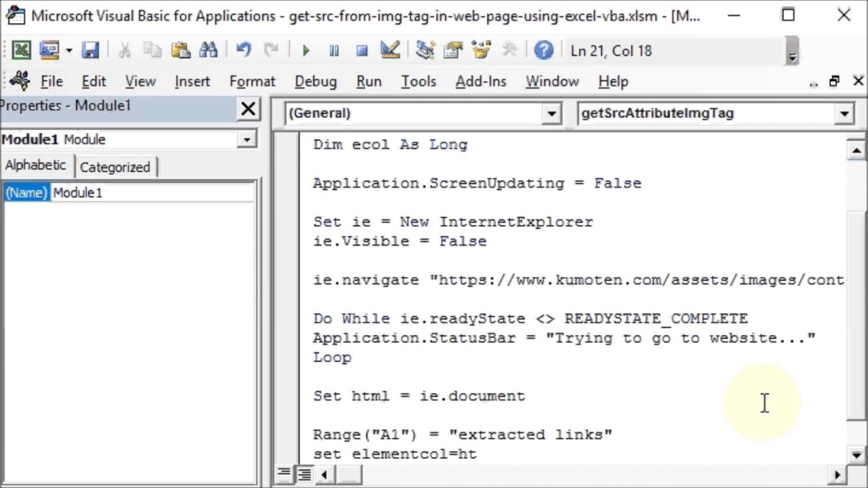This screenshot has height=488, width=868.
Task: Click the 'Set ie = New InternetExplorer' line
Action: pyautogui.click(x=453, y=222)
